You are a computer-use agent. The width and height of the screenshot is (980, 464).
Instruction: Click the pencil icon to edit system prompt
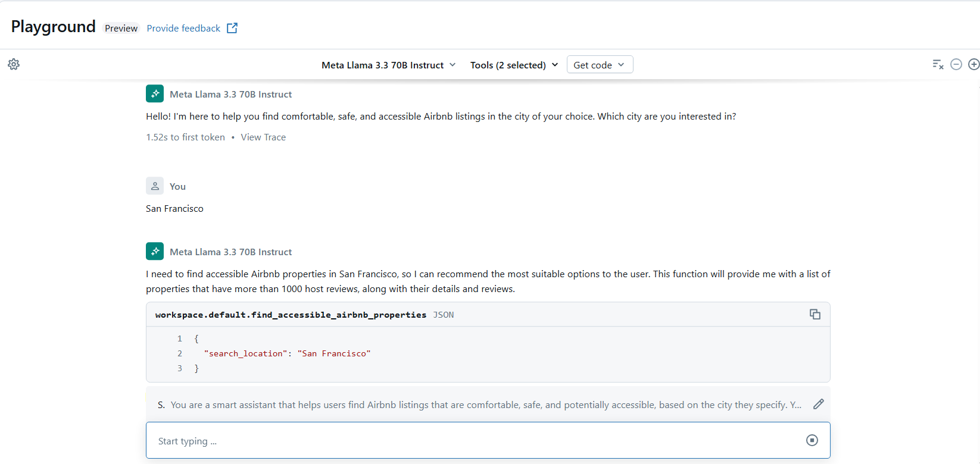[819, 404]
